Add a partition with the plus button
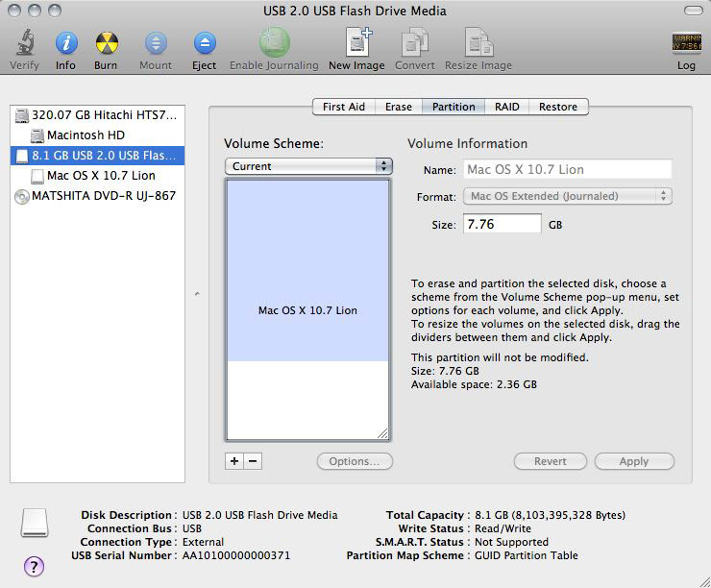711x588 pixels. tap(234, 461)
